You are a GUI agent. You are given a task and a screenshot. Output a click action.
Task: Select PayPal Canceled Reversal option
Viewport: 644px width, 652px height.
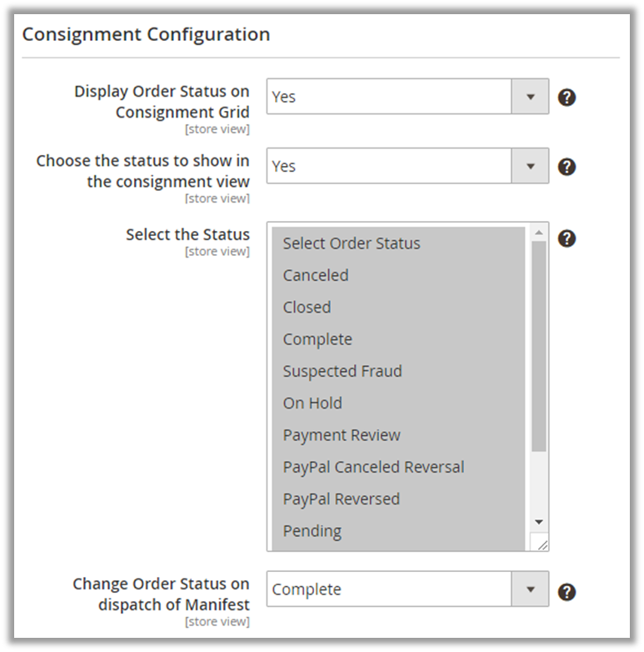pyautogui.click(x=373, y=467)
